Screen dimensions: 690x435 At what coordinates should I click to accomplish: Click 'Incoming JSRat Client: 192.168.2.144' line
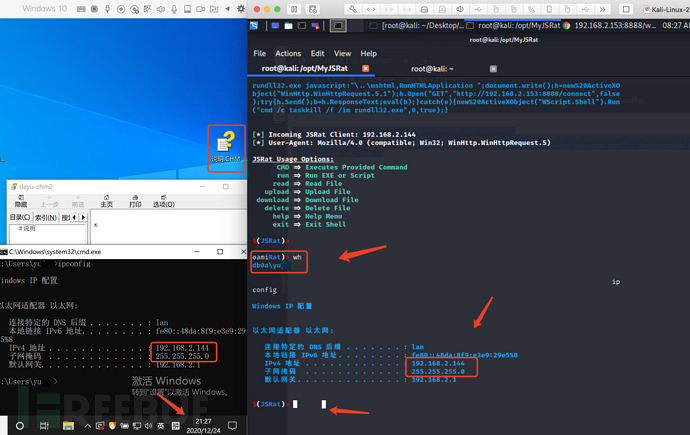point(334,135)
